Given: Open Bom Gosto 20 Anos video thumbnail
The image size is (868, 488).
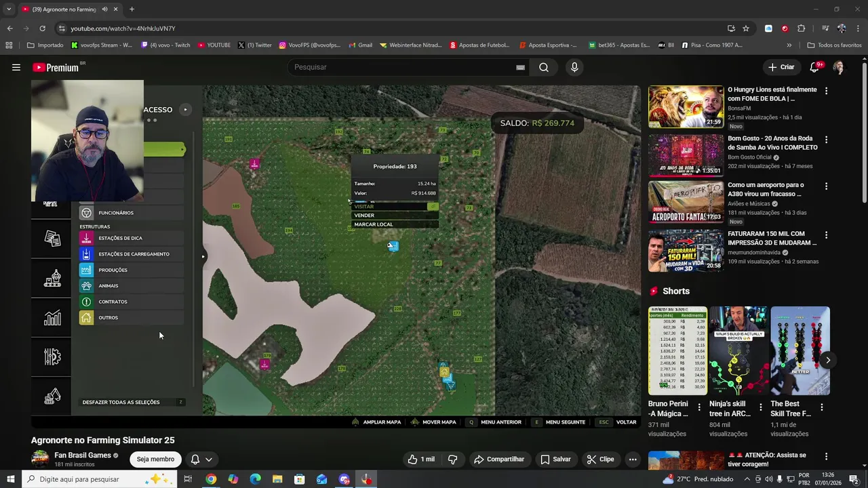Looking at the screenshot, I should pos(686,155).
